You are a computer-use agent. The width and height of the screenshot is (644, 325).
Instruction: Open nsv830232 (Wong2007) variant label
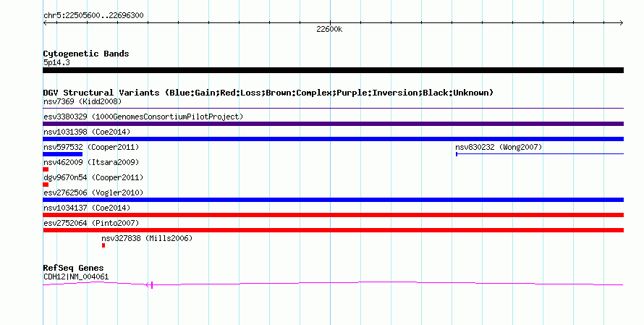499,147
